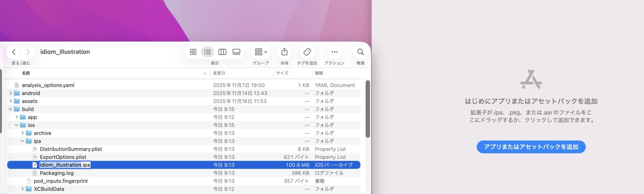
Task: Open the action ellipsis menu
Action: point(334,52)
